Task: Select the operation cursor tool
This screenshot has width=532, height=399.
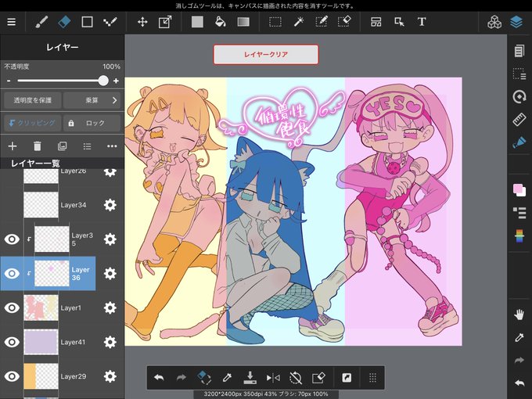Action: 399,22
